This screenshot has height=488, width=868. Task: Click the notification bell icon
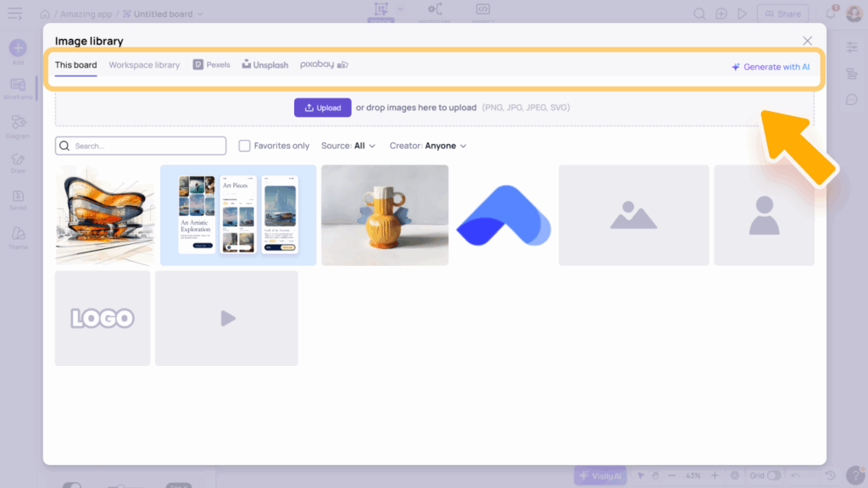831,14
